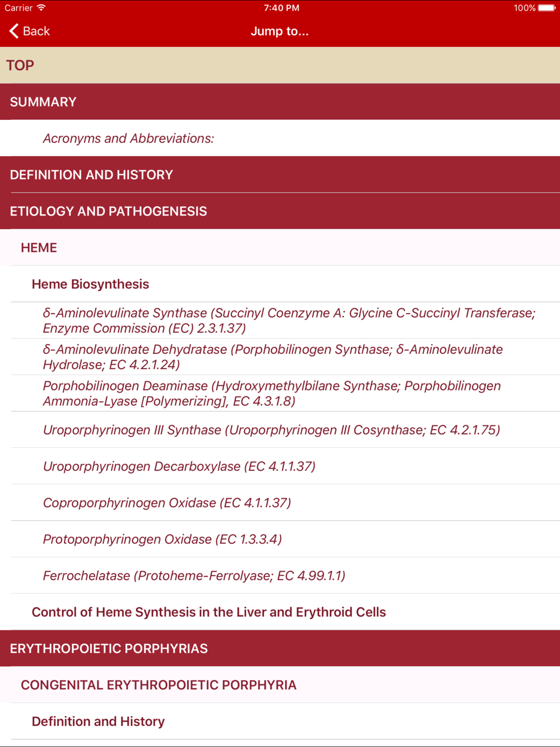Tap the battery indicator icon
The width and height of the screenshot is (560, 747).
pos(547,8)
